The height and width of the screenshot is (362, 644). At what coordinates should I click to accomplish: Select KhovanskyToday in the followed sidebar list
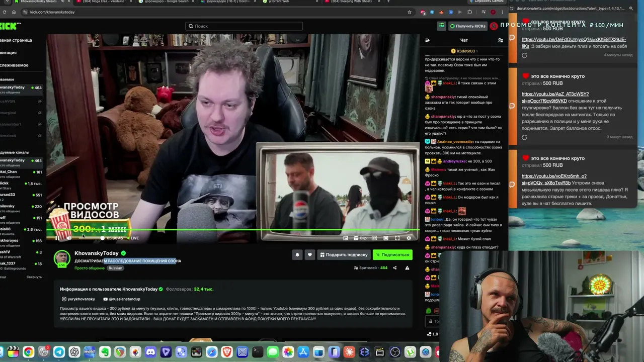click(21, 89)
